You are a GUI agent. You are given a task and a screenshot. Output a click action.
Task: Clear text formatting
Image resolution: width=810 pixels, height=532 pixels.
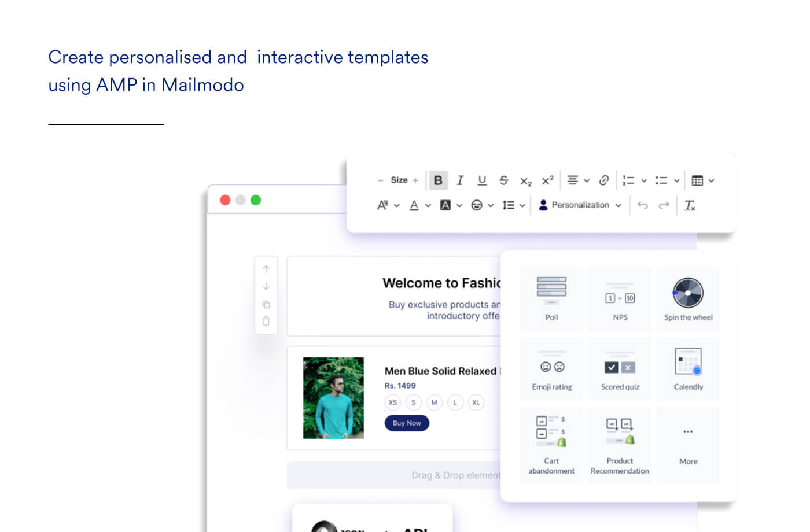(x=690, y=205)
